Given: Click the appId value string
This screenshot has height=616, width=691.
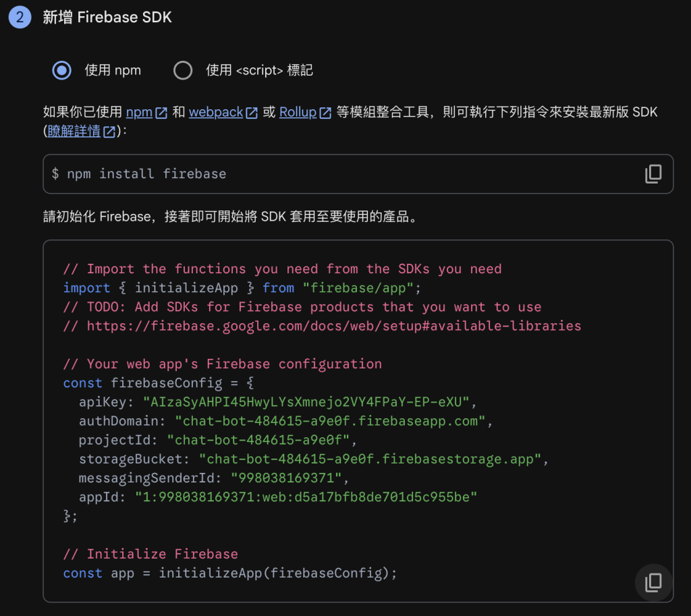Looking at the screenshot, I should click(x=306, y=497).
